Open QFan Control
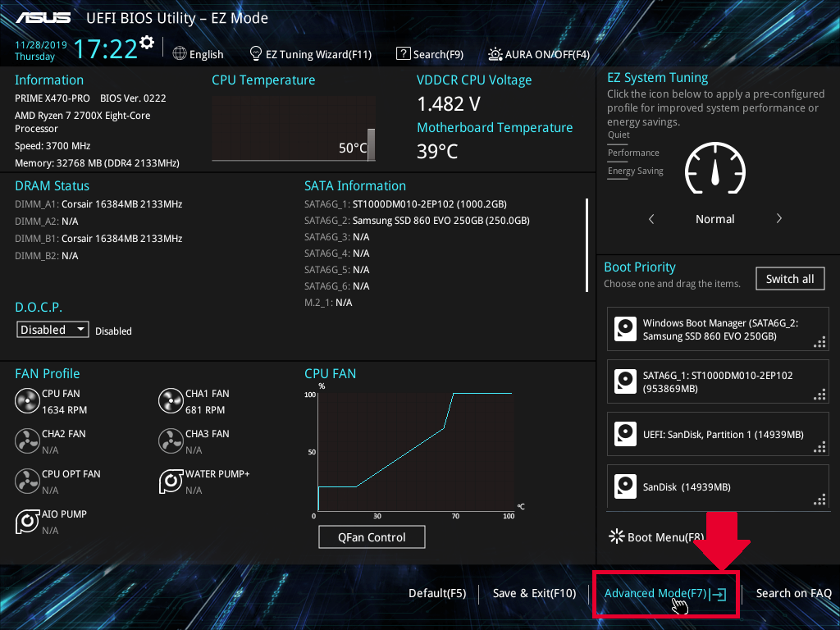This screenshot has width=840, height=630. coord(372,536)
